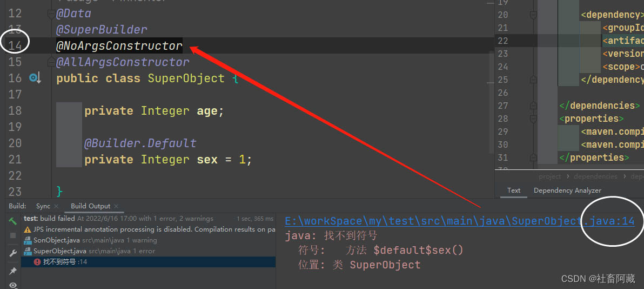Viewport: 644px width, 289px height.
Task: Click the project breadcrumb in pom editor
Action: point(549,176)
